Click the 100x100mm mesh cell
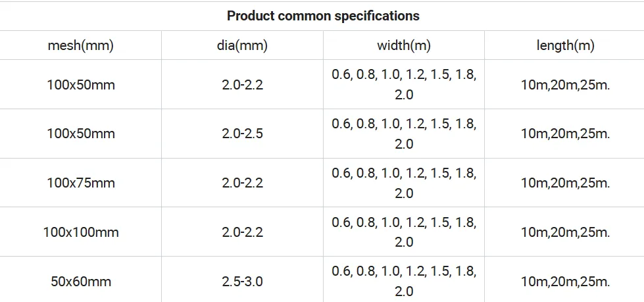This screenshot has width=644, height=302. click(x=80, y=232)
